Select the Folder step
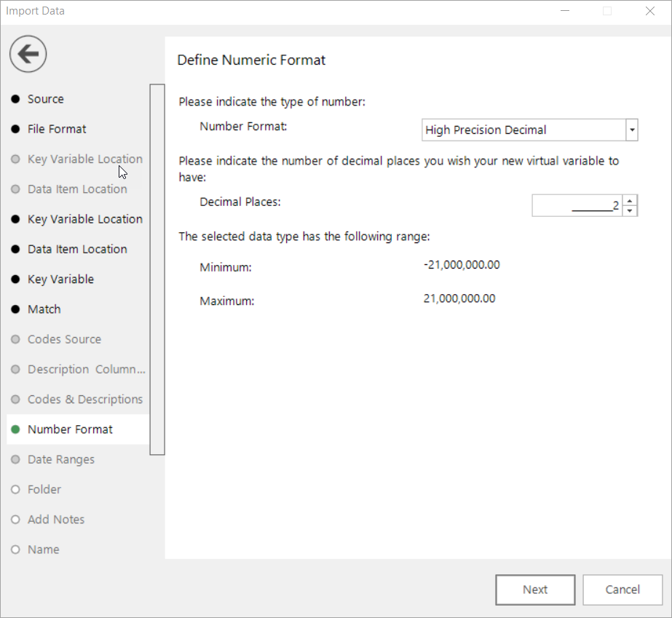Viewport: 672px width, 618px height. (44, 489)
